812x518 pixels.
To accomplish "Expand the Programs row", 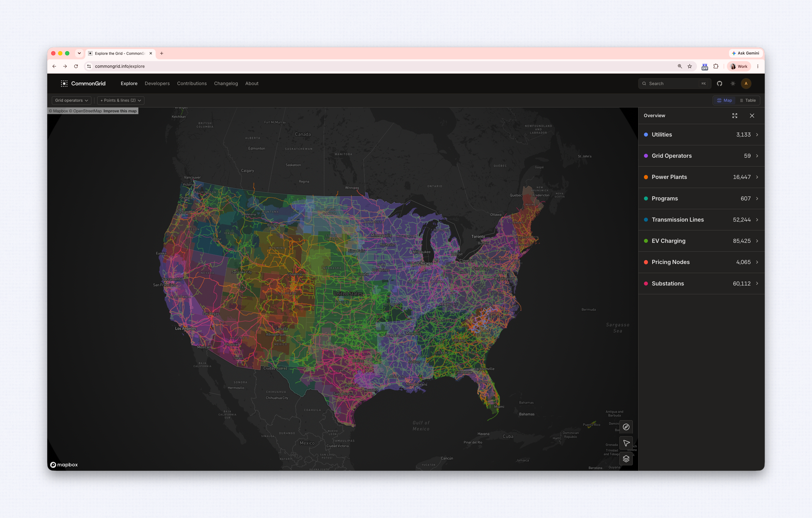I will (701, 198).
